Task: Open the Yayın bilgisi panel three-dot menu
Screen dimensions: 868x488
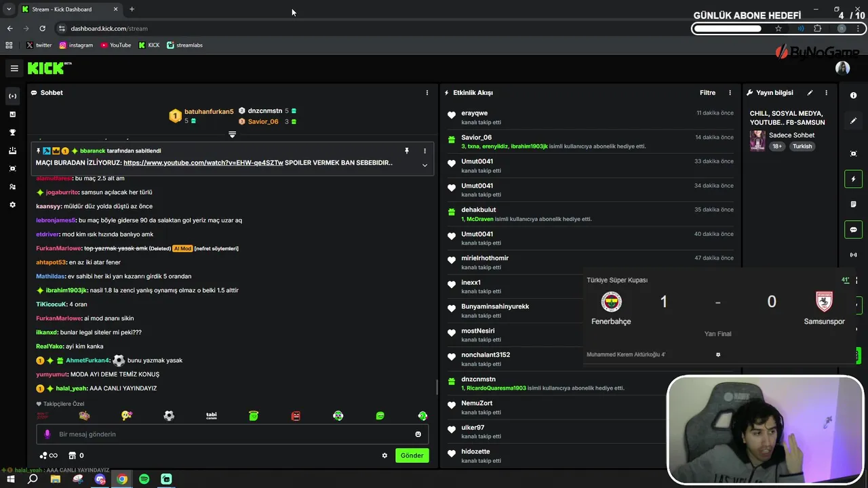Action: (x=826, y=93)
